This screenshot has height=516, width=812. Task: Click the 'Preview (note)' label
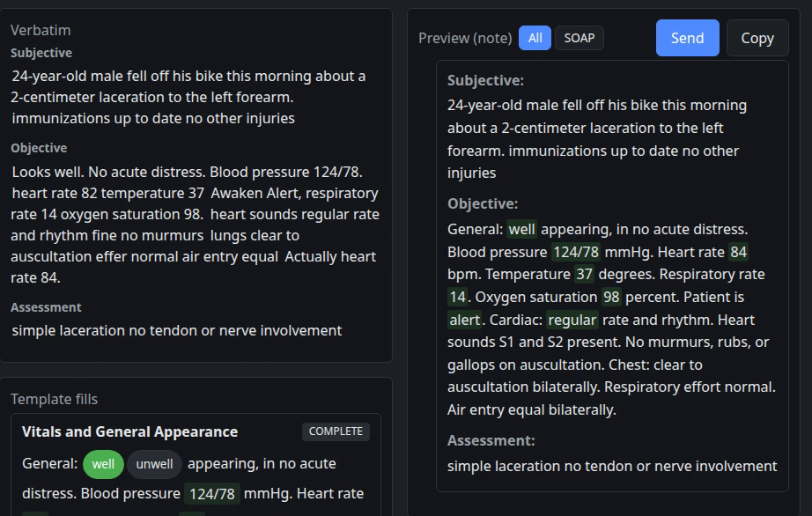click(465, 38)
